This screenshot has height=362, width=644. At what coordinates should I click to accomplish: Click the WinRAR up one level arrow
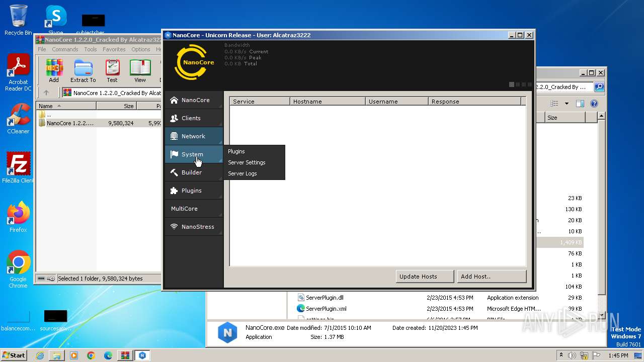tap(46, 93)
